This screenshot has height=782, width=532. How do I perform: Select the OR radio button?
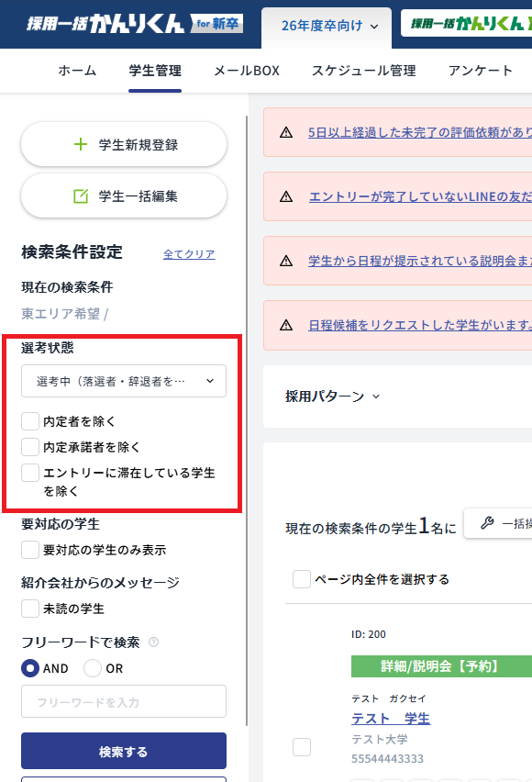(93, 668)
